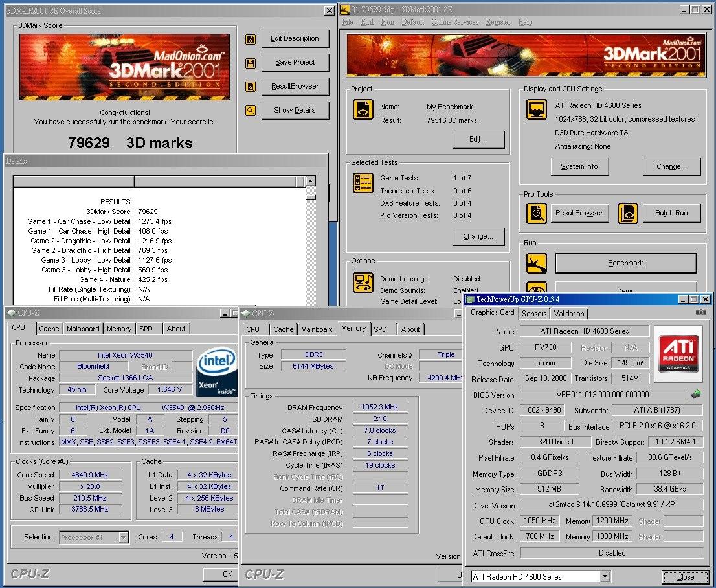Click the 3DMark2001 title bar icon
Image resolution: width=716 pixels, height=588 pixels.
[345, 9]
